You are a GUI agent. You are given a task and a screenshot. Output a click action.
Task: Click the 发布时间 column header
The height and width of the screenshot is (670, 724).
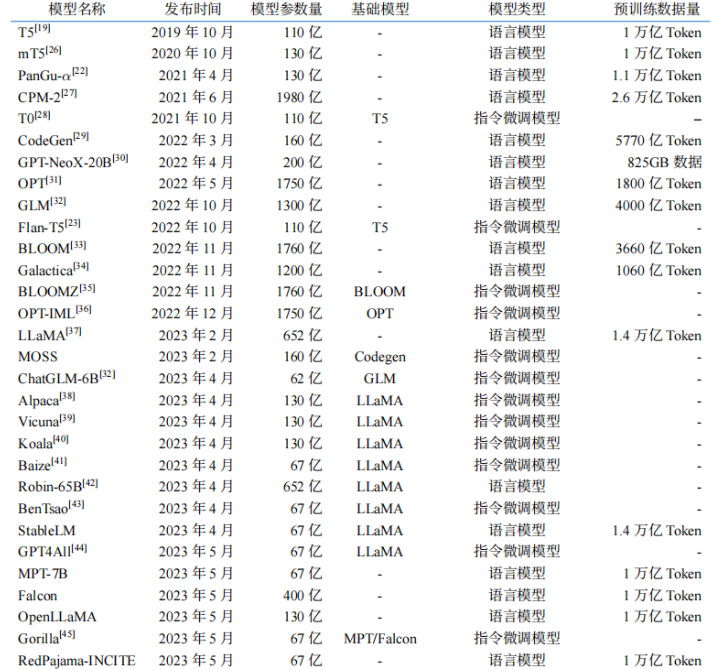point(193,9)
